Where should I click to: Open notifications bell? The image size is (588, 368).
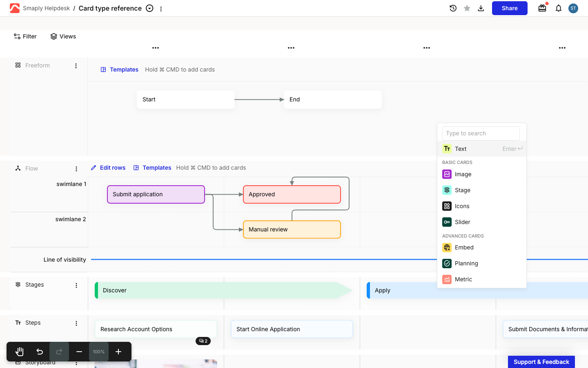[559, 8]
